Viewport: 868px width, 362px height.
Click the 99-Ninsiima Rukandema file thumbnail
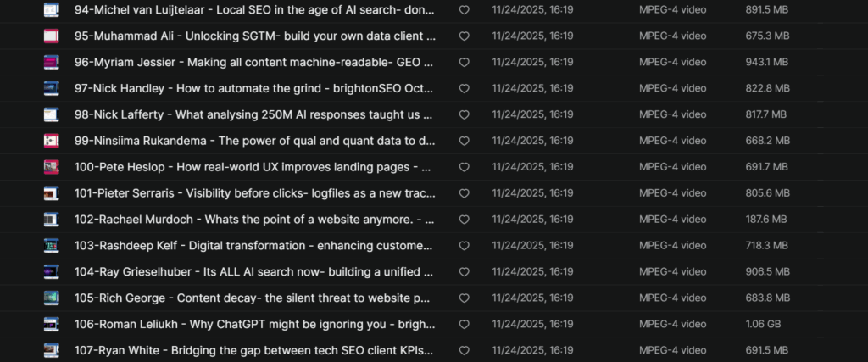[x=51, y=141]
